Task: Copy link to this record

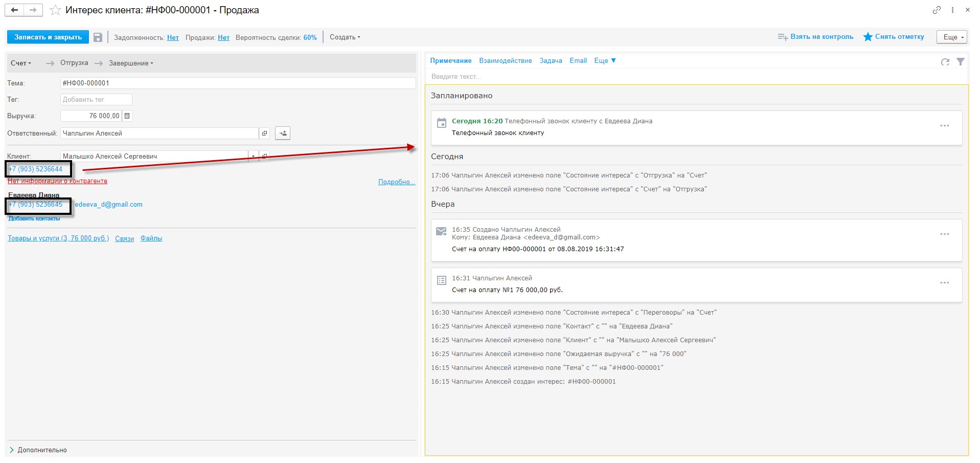Action: (937, 10)
